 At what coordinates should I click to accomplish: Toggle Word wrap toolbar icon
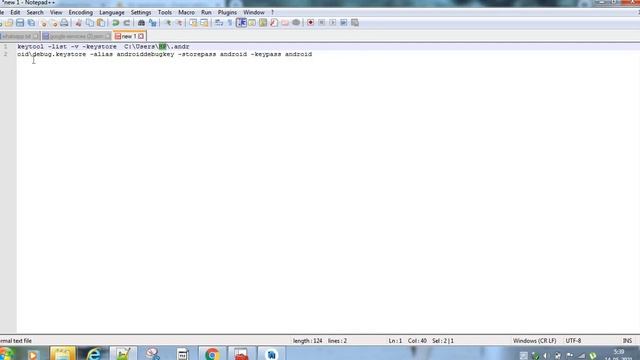[x=219, y=23]
